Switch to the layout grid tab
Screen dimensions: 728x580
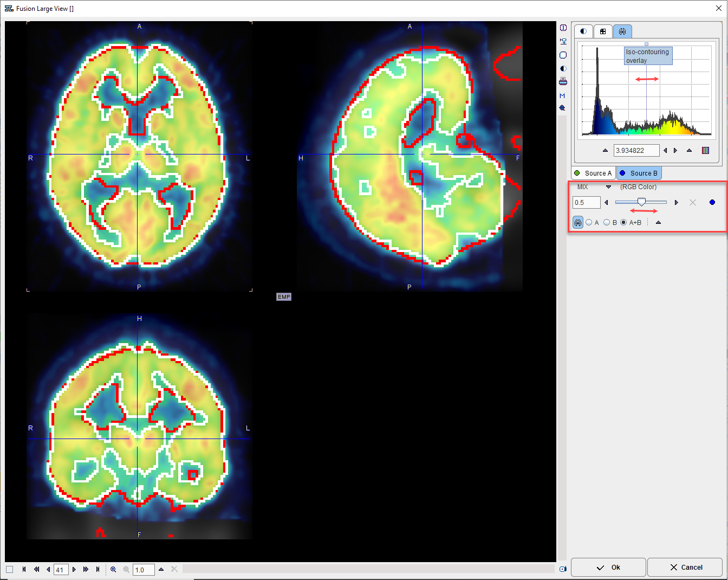603,31
